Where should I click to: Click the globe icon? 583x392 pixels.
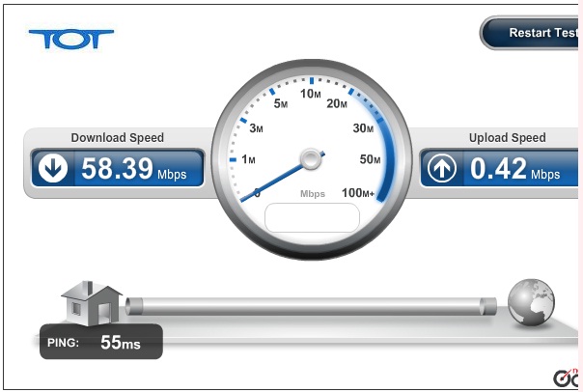(531, 302)
